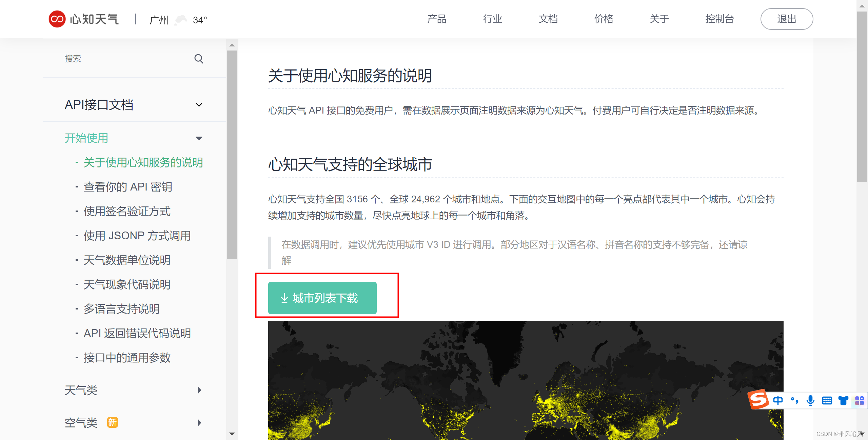
Task: Click the cloudy weather icon beside 广州
Action: coord(180,20)
